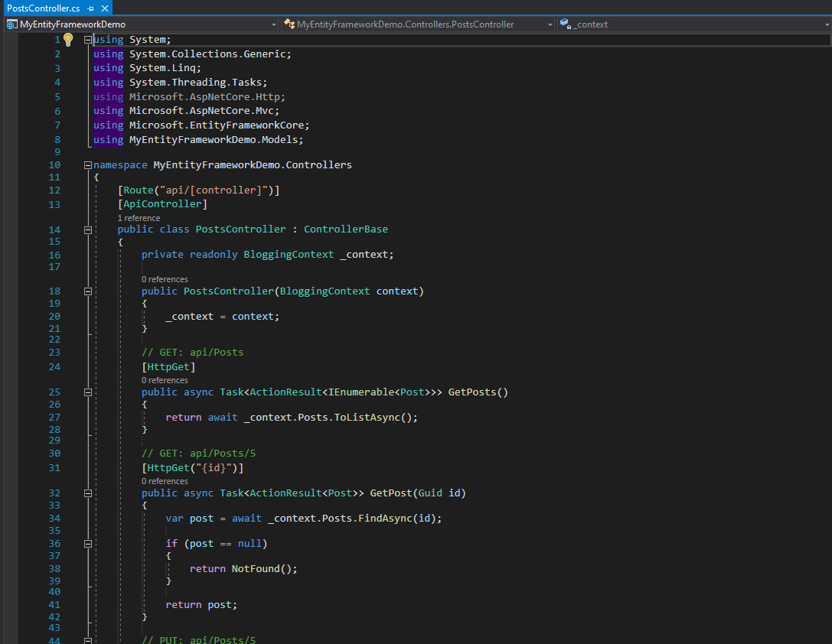The height and width of the screenshot is (644, 832).
Task: Pin the PostsController.cs tab
Action: point(91,8)
